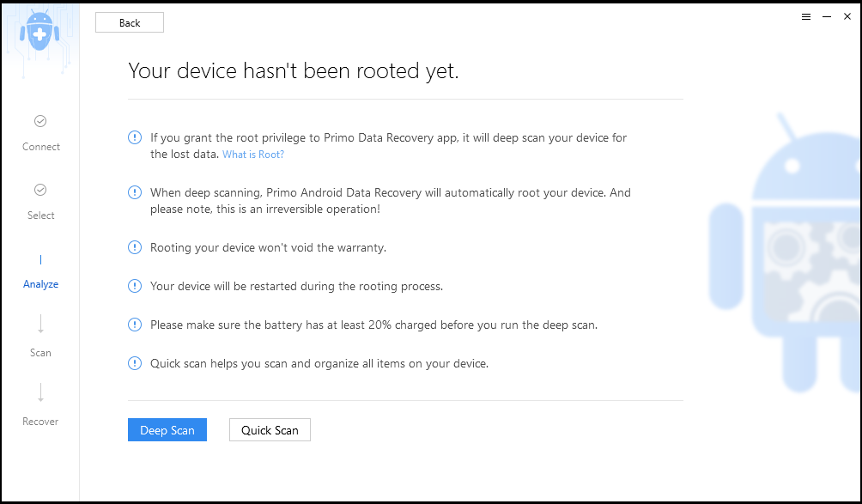Click the Recover step arrow icon
Screen dimensions: 862x504
tap(40, 393)
